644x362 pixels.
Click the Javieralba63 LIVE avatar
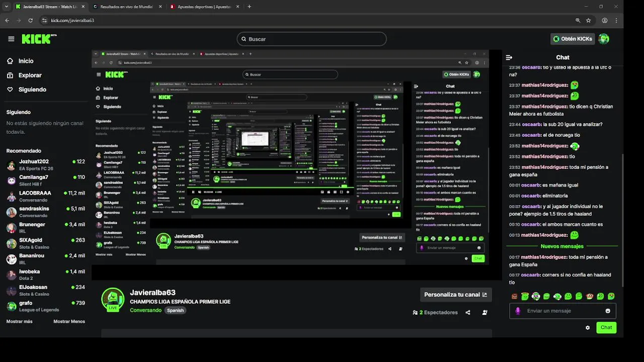click(113, 300)
